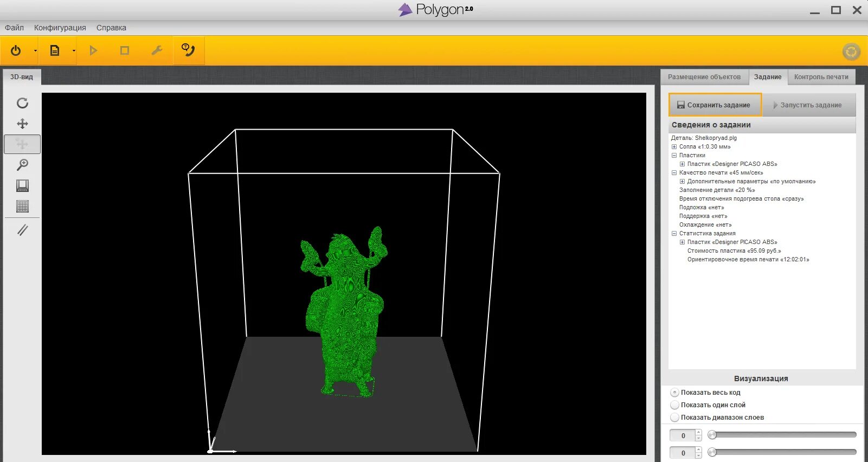Click the diagonal lines icon in sidebar

22,230
